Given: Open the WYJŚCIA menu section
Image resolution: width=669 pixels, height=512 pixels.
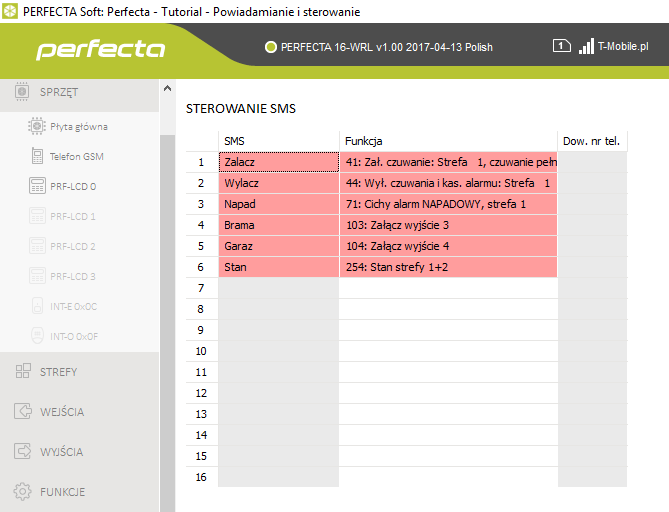Looking at the screenshot, I should tap(79, 452).
